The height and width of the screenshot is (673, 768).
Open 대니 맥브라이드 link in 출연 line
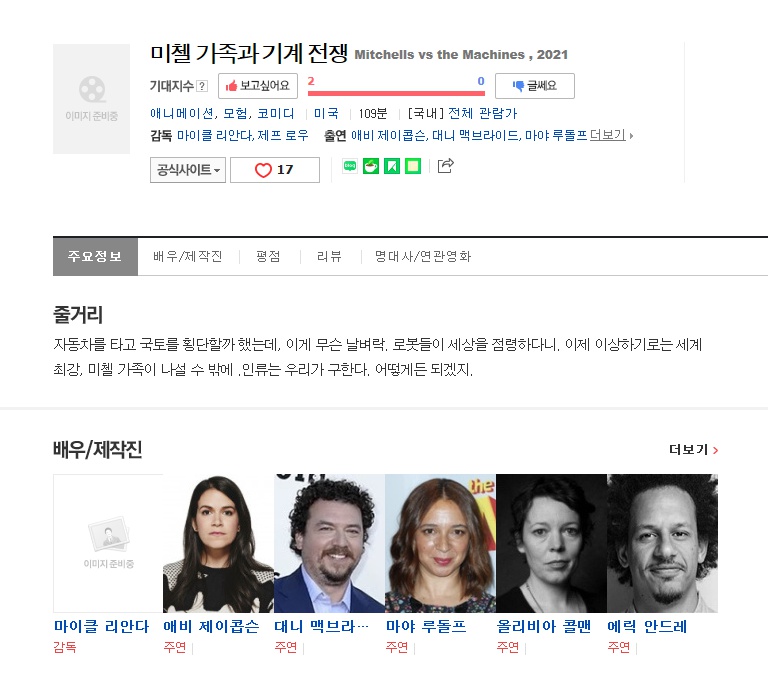click(475, 135)
